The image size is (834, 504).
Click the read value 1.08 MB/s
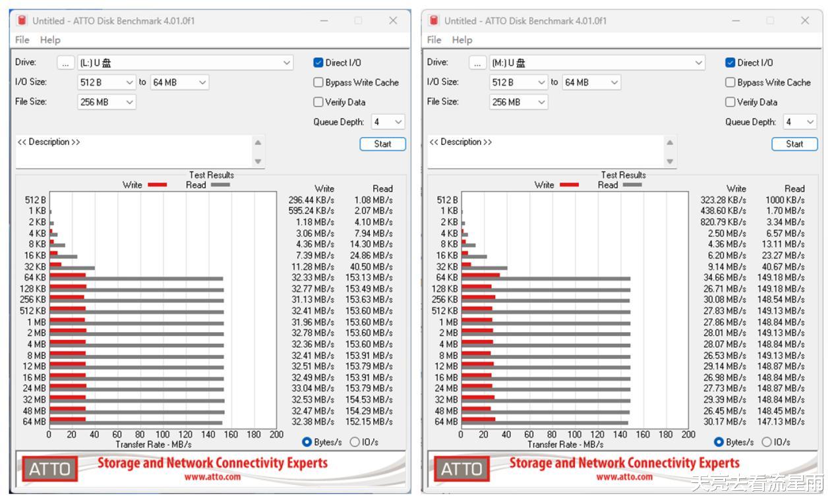373,200
